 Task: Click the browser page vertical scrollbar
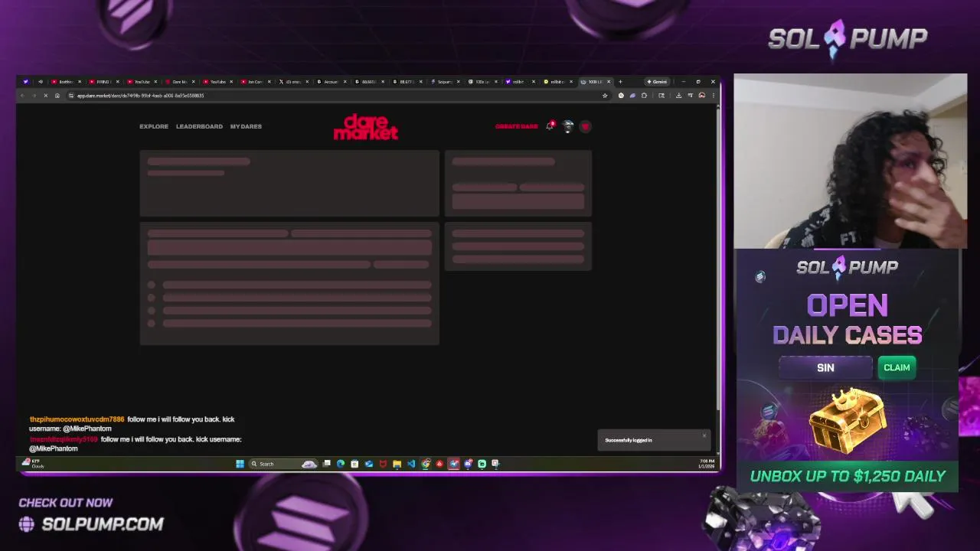[717, 260]
